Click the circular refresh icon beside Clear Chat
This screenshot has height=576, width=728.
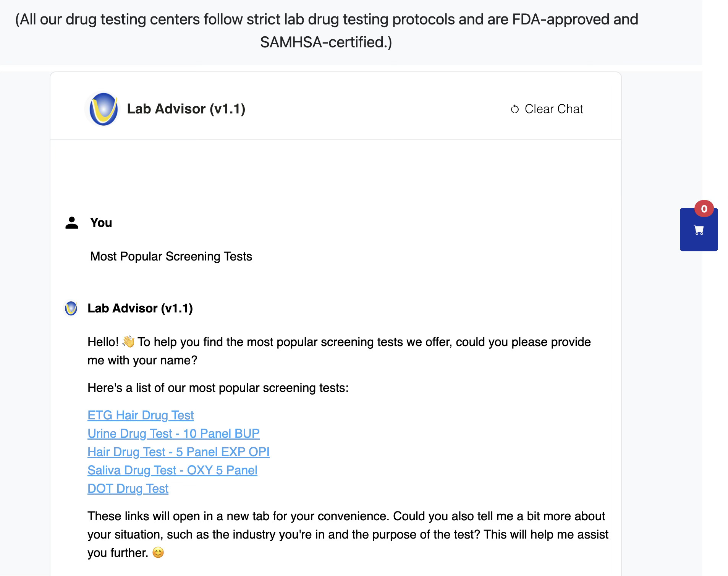pyautogui.click(x=515, y=109)
